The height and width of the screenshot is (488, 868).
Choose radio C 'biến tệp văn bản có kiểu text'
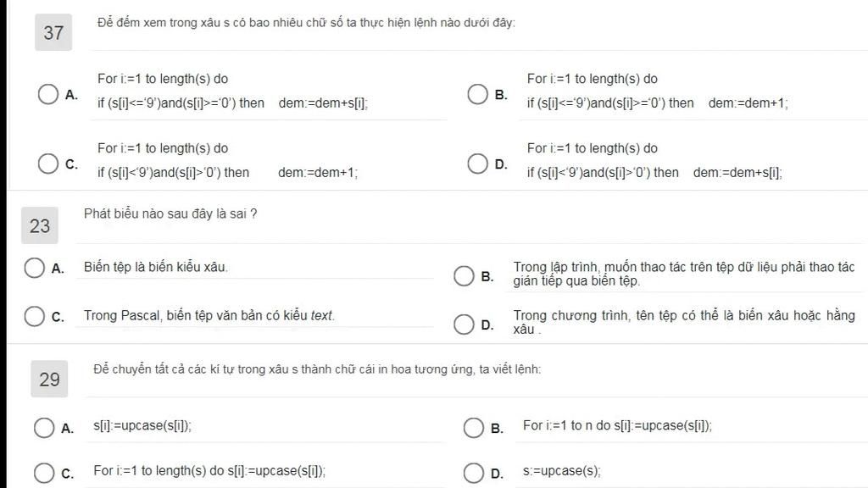click(x=34, y=317)
